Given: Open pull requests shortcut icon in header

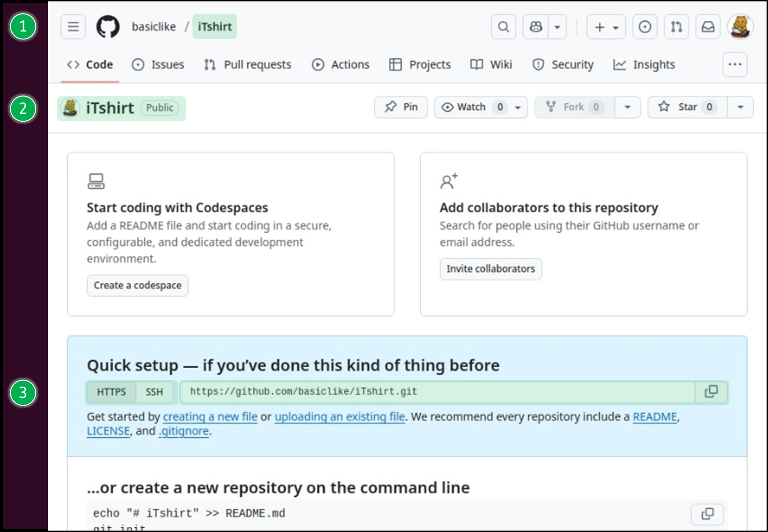Looking at the screenshot, I should (676, 27).
